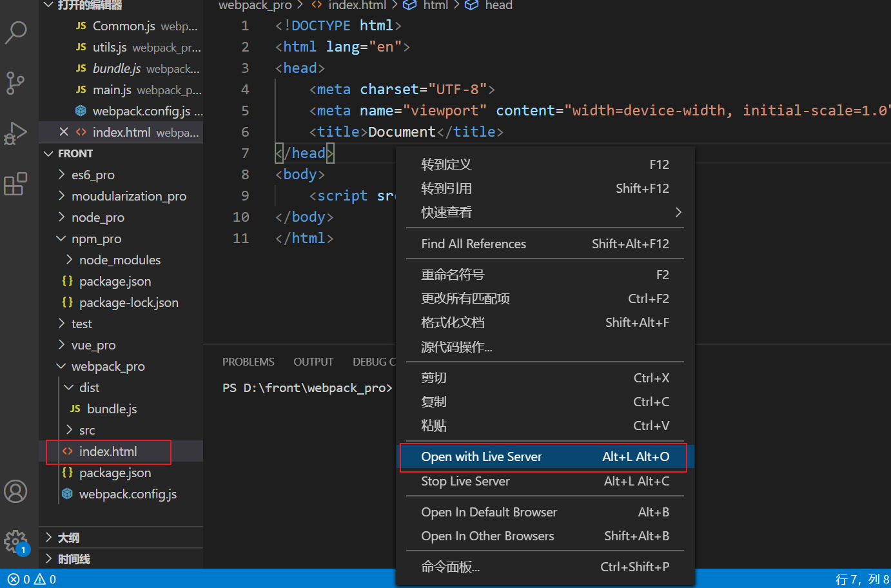Click the head symbol icon in breadcrumb
The image size is (891, 588).
click(x=472, y=5)
